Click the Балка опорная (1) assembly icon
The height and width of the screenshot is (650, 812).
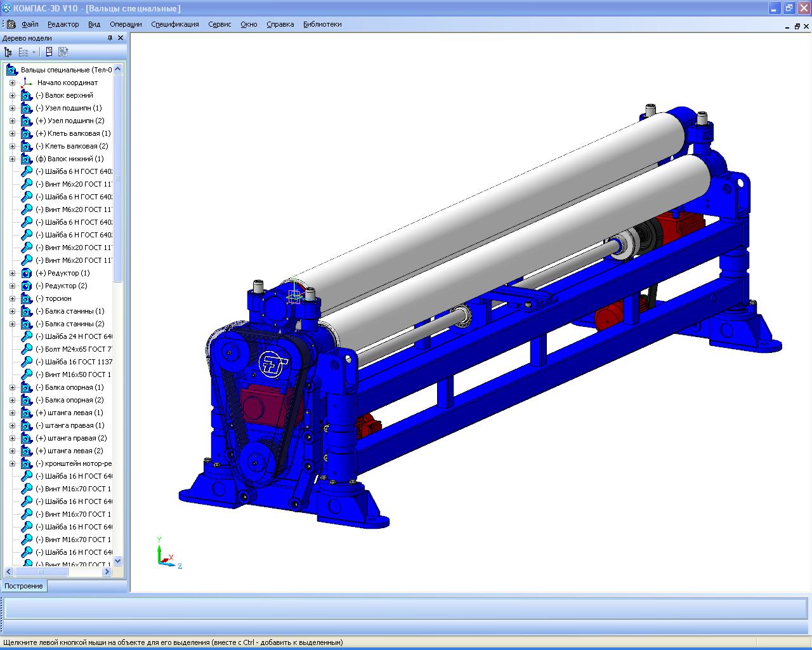(27, 387)
